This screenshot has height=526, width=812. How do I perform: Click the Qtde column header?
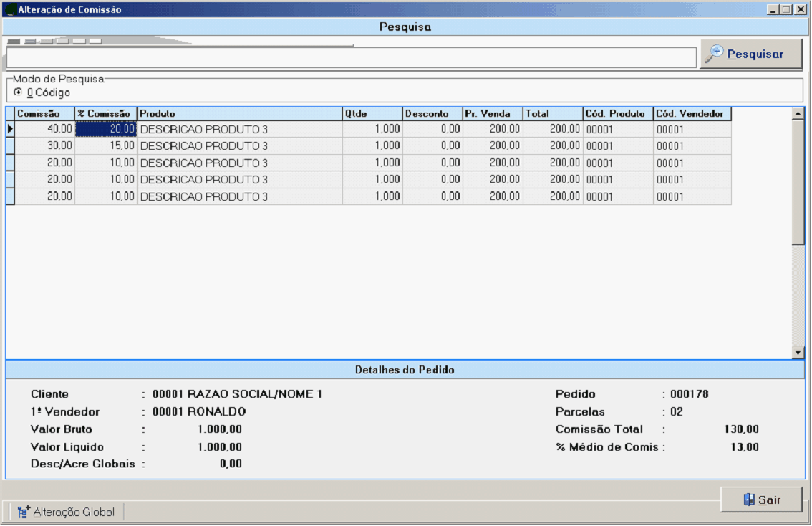372,114
